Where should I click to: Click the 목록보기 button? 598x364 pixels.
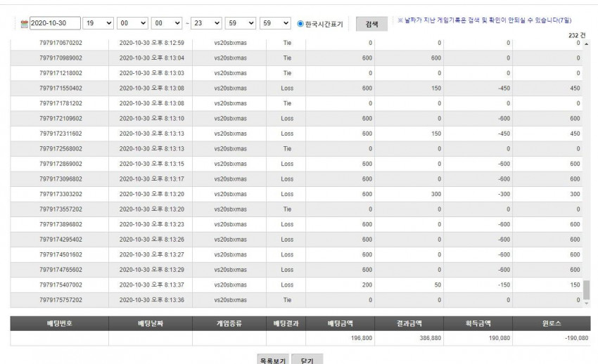pyautogui.click(x=273, y=359)
